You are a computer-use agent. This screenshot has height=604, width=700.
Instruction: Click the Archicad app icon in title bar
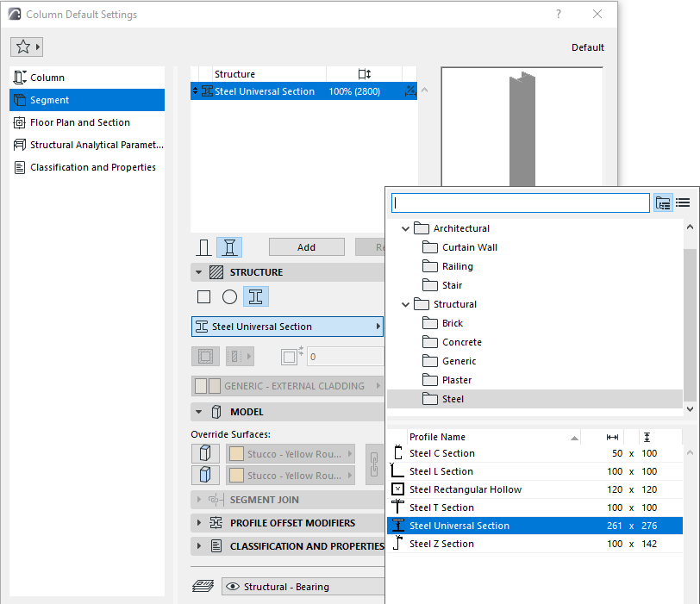pos(15,15)
